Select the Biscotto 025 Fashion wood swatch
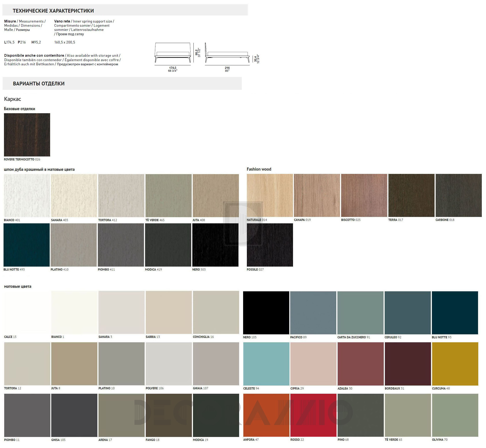486x448 pixels. point(364,195)
